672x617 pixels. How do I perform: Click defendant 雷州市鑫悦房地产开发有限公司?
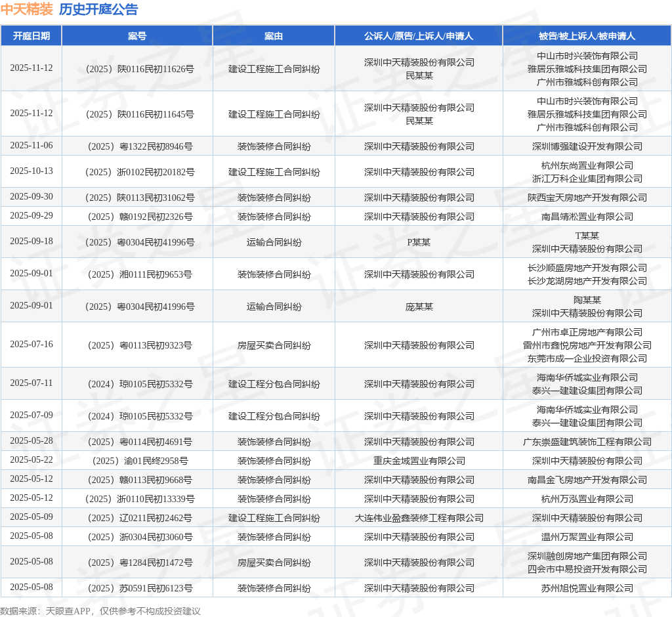[587, 346]
